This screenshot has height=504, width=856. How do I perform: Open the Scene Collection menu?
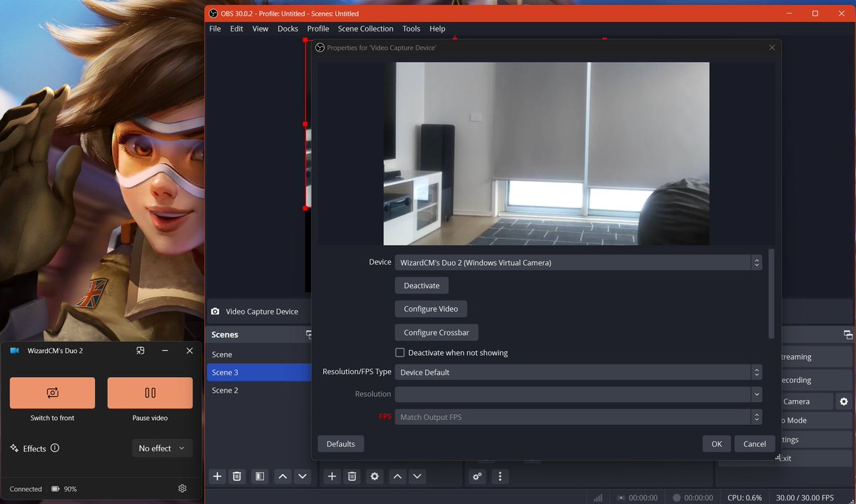point(365,29)
